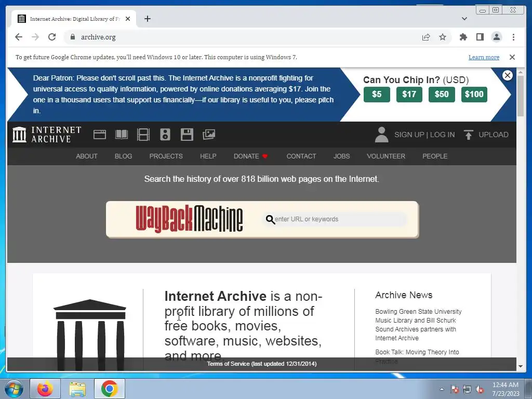Screen dimensions: 532x399
Task: Open the CONTACT menu item
Action: pyautogui.click(x=301, y=156)
